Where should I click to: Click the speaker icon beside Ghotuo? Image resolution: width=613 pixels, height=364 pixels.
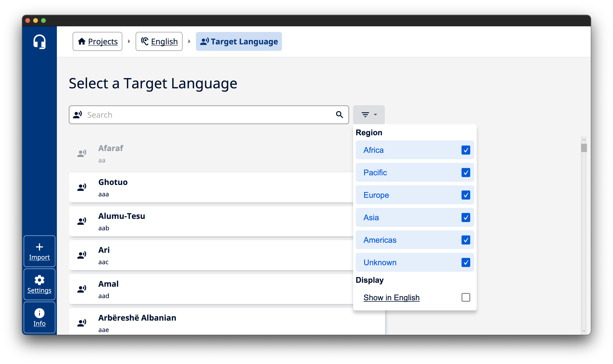(82, 187)
